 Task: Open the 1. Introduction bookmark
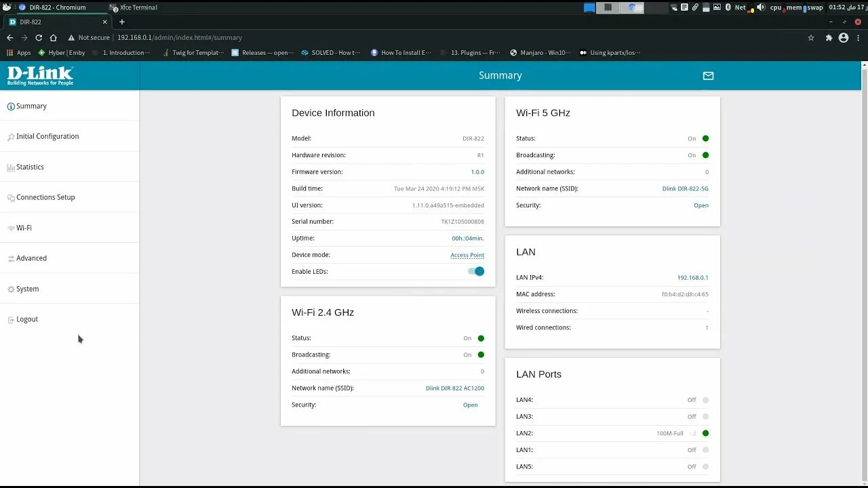coord(121,53)
